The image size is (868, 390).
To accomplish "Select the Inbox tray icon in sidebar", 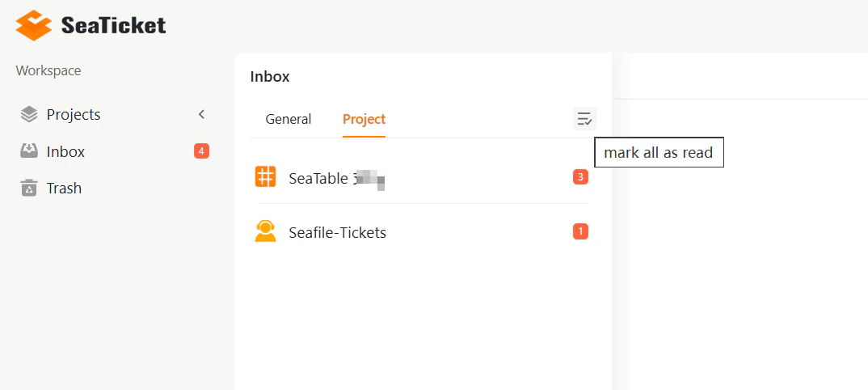I will click(29, 151).
